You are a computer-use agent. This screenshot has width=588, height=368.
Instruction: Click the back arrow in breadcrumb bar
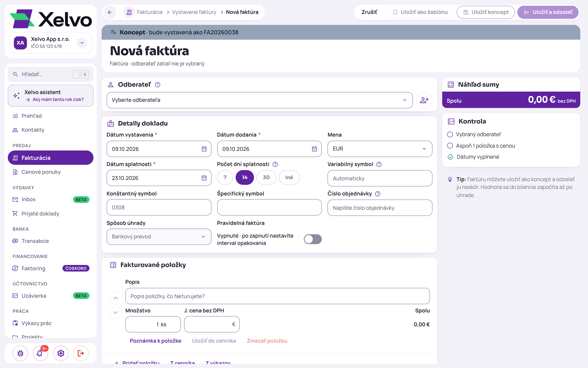pyautogui.click(x=110, y=12)
